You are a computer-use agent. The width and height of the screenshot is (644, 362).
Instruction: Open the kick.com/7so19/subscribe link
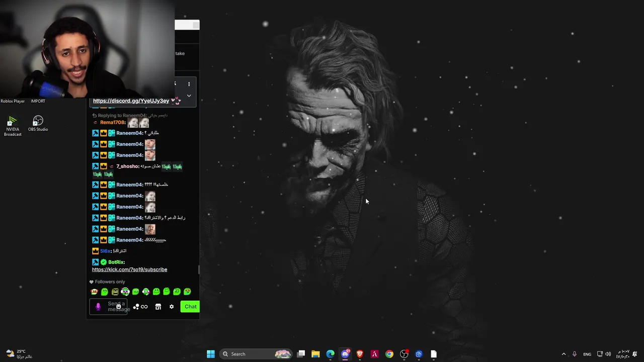129,269
